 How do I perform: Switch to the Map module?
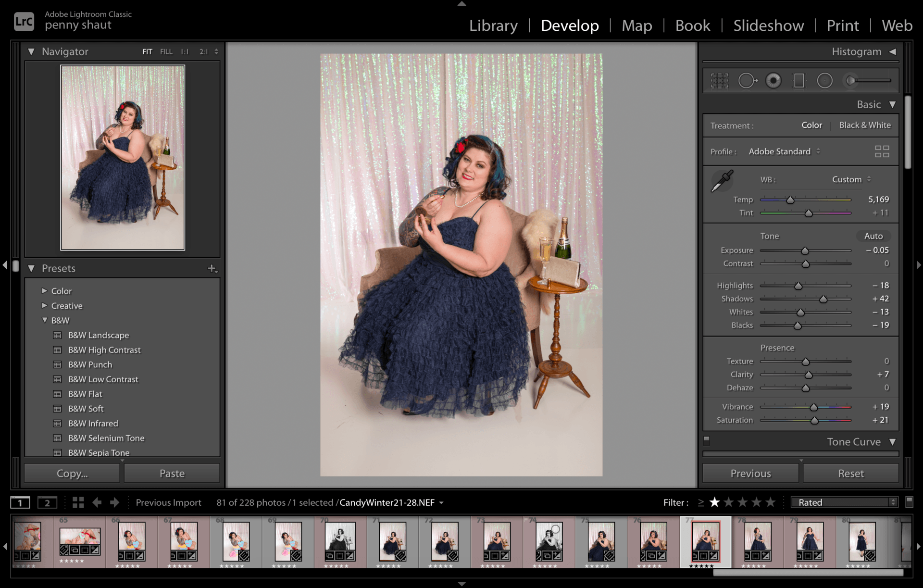[x=637, y=25]
